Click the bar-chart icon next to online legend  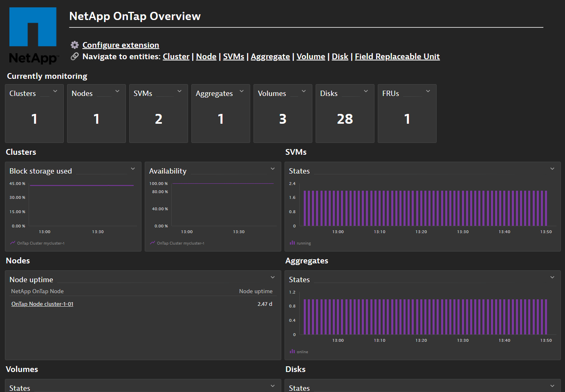(x=292, y=352)
